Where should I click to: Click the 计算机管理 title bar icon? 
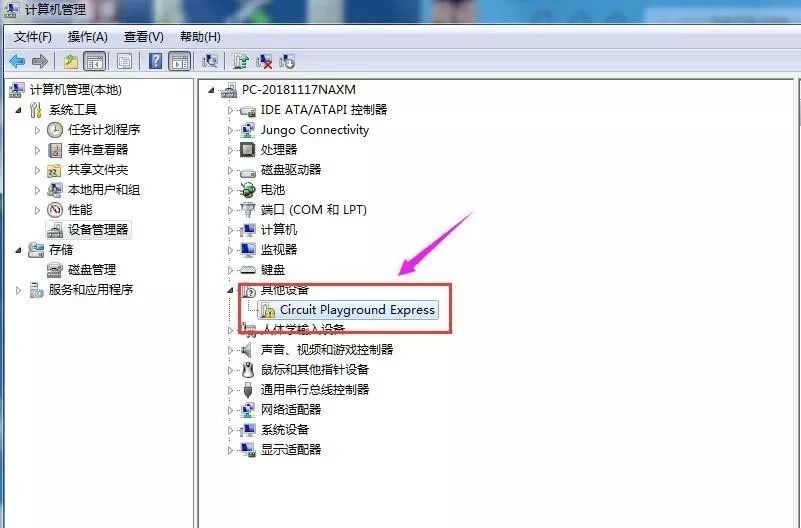tap(12, 9)
